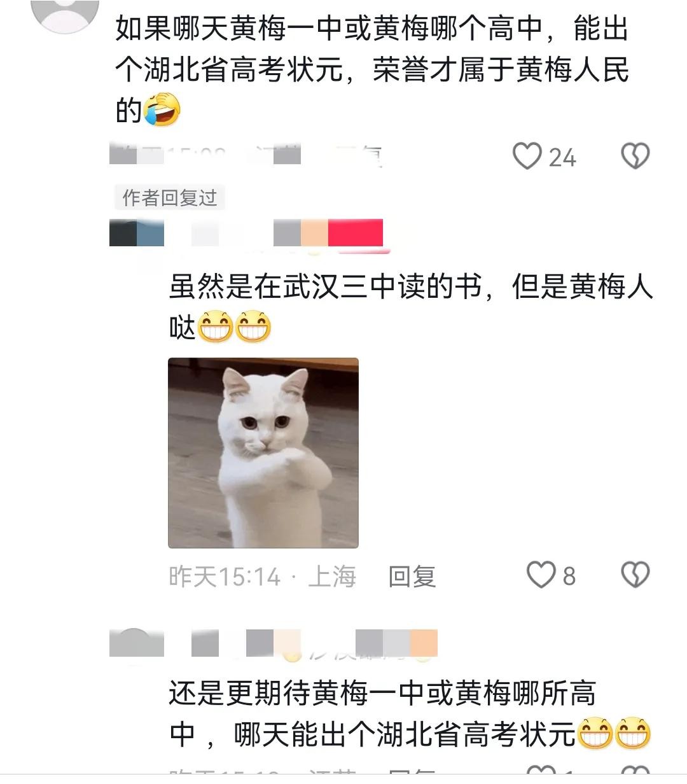Tap broken-heart dislike icon beside 8 count
This screenshot has width=687, height=784.
(635, 575)
